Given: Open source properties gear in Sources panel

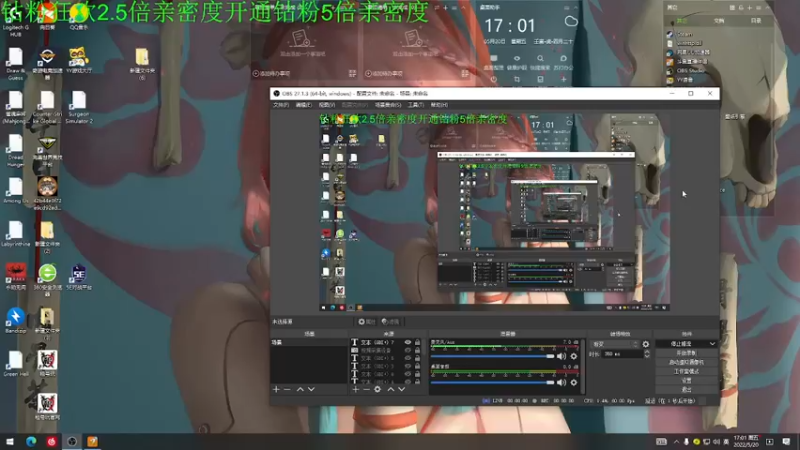Looking at the screenshot, I should (378, 389).
